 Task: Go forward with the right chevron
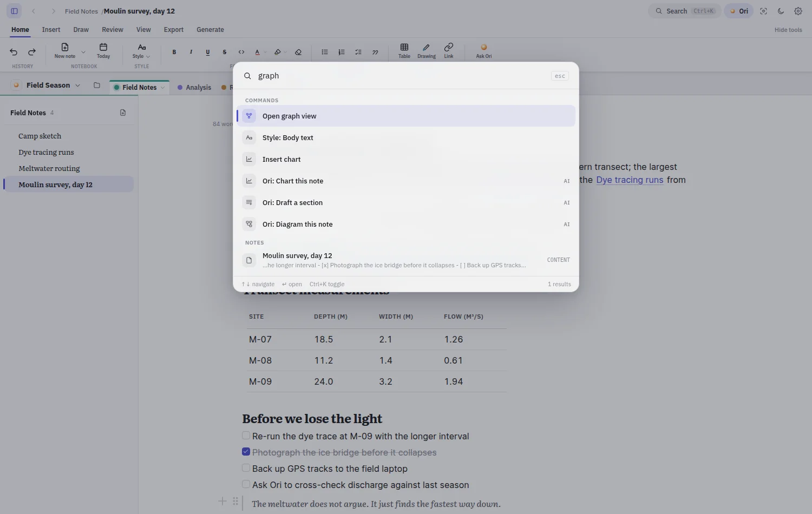53,11
